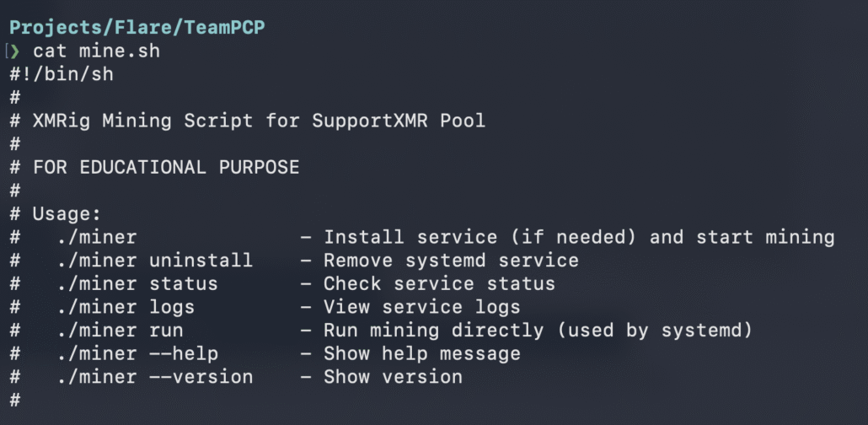Click the './miner logs' command text
Screen dimensions: 868x425
pyautogui.click(x=126, y=307)
